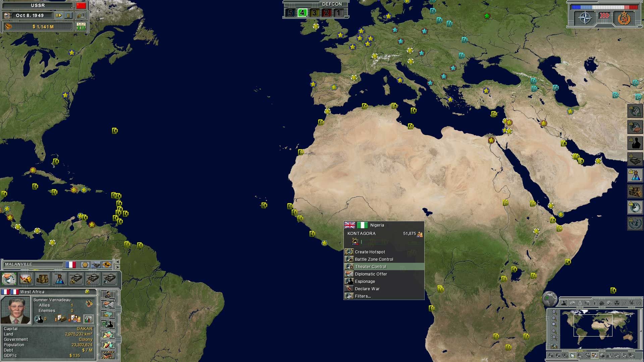
Task: Click the red arrows between alliance emblems
Action: tap(604, 16)
